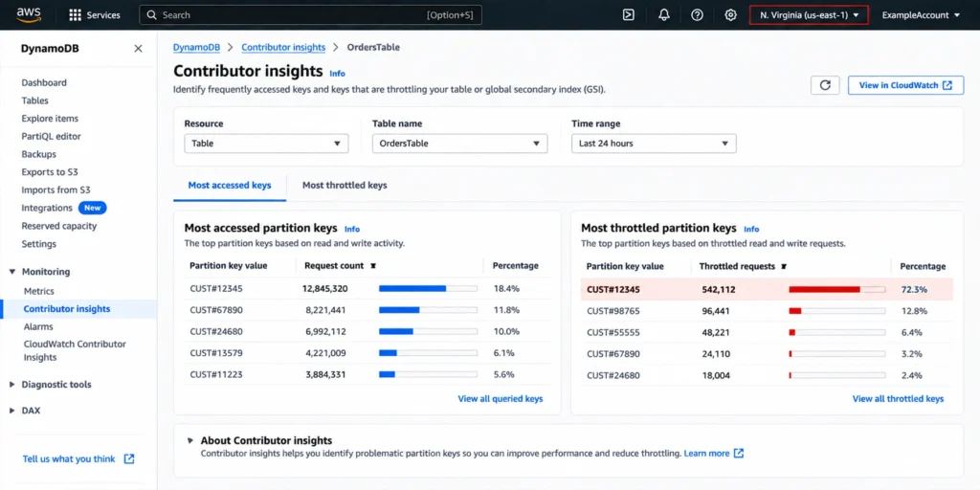Viewport: 980px width, 490px height.
Task: Open the settings gear icon
Action: [x=730, y=15]
